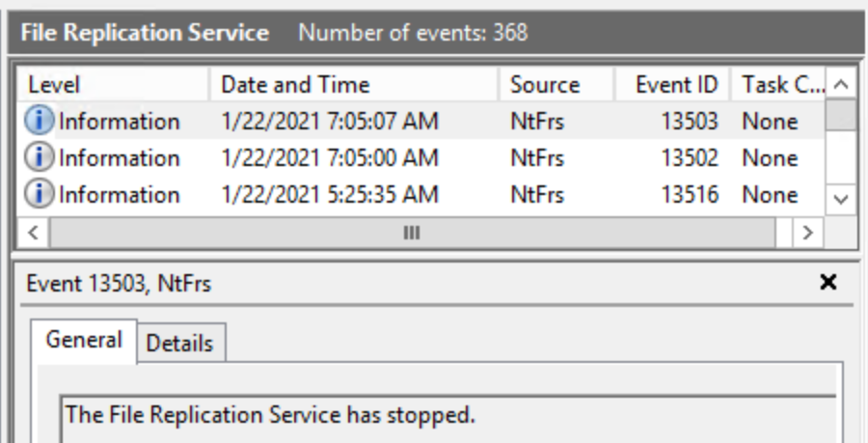This screenshot has width=868, height=443.
Task: Switch to the Details tab
Action: tap(180, 344)
